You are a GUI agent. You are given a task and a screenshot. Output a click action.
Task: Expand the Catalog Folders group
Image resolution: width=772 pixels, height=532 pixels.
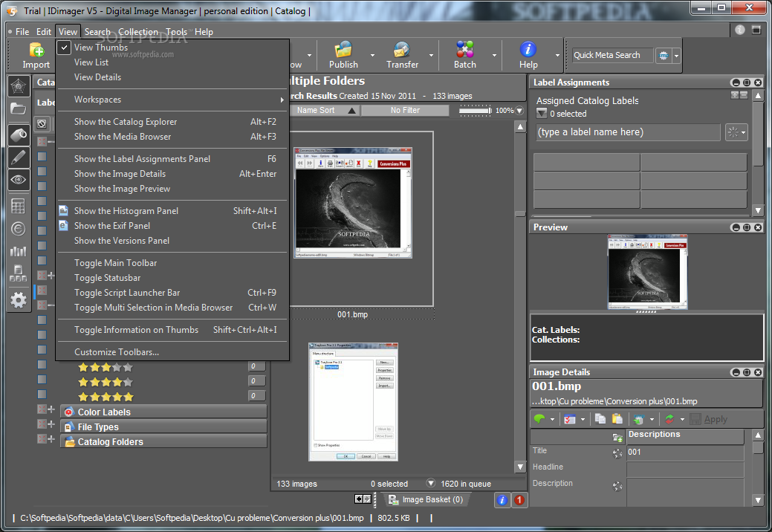51,439
